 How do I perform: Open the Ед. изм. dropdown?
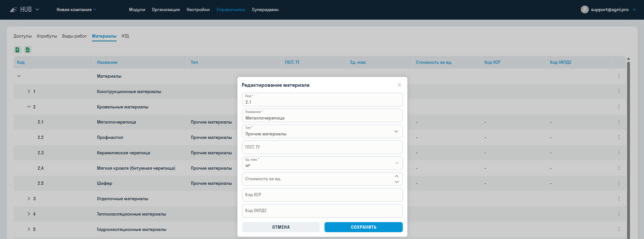click(x=322, y=163)
